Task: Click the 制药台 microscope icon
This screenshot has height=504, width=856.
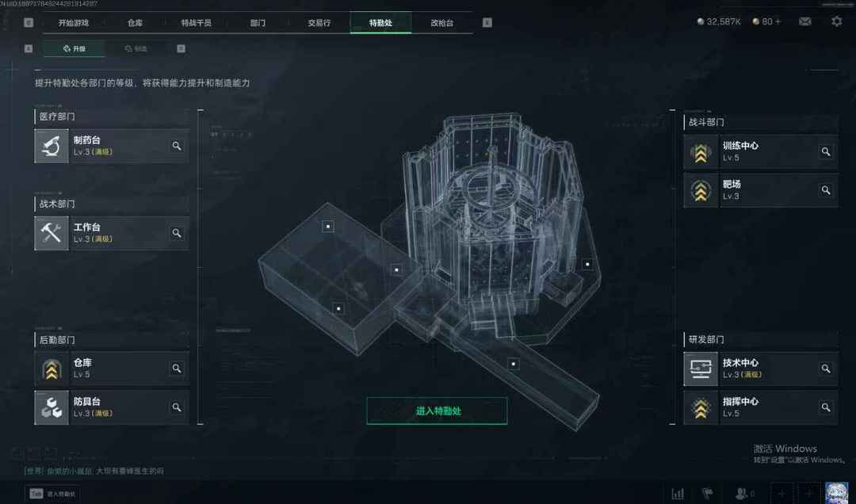Action: [x=52, y=146]
